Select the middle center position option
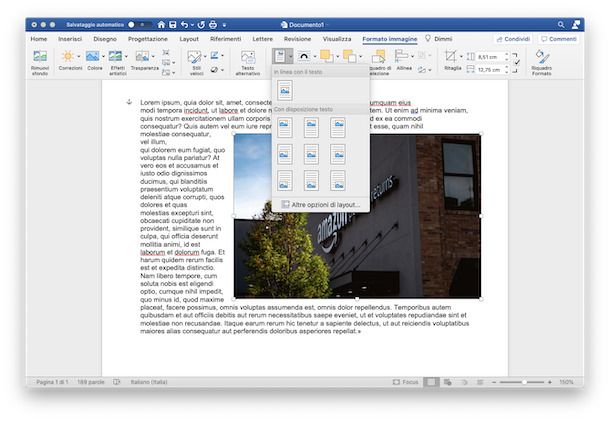610x421 pixels. coord(311,154)
